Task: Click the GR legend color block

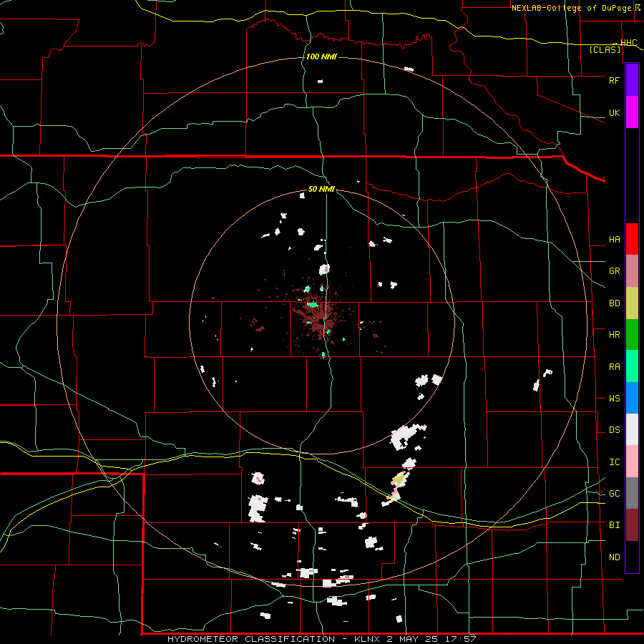Action: click(x=632, y=271)
